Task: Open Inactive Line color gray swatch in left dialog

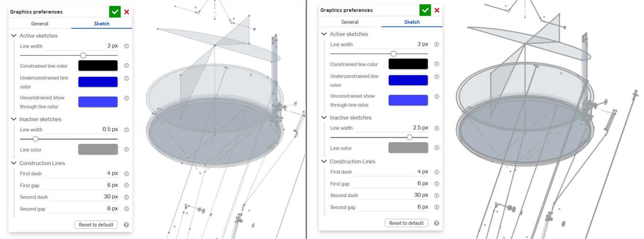Action: coord(98,149)
